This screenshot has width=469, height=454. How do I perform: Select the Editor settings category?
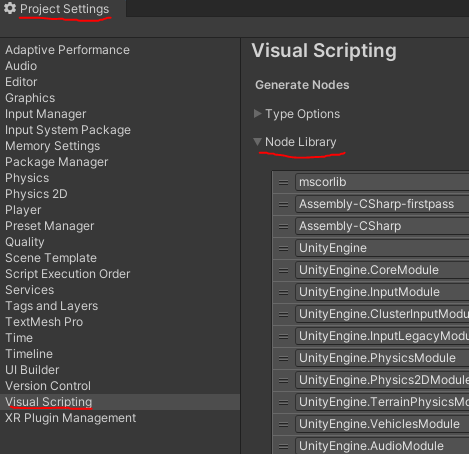21,82
